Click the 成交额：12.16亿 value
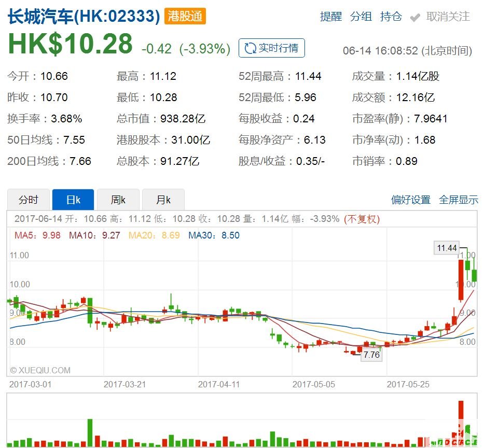The width and height of the screenshot is (485, 448). pyautogui.click(x=393, y=97)
